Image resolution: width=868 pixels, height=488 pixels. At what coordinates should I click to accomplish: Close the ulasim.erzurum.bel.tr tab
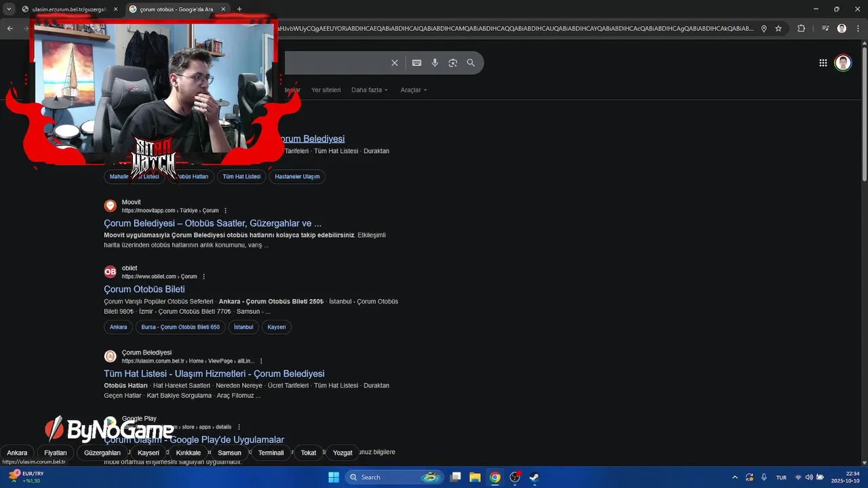(x=116, y=9)
